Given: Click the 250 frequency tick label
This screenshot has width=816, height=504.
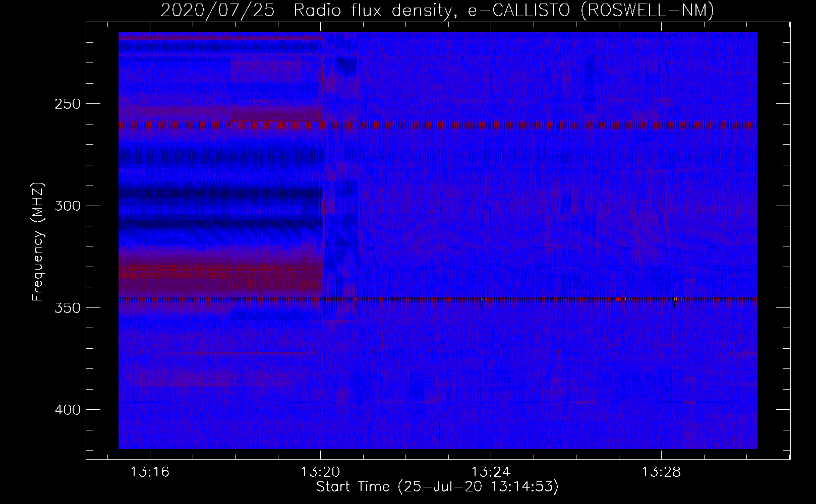Looking at the screenshot, I should click(x=67, y=104).
